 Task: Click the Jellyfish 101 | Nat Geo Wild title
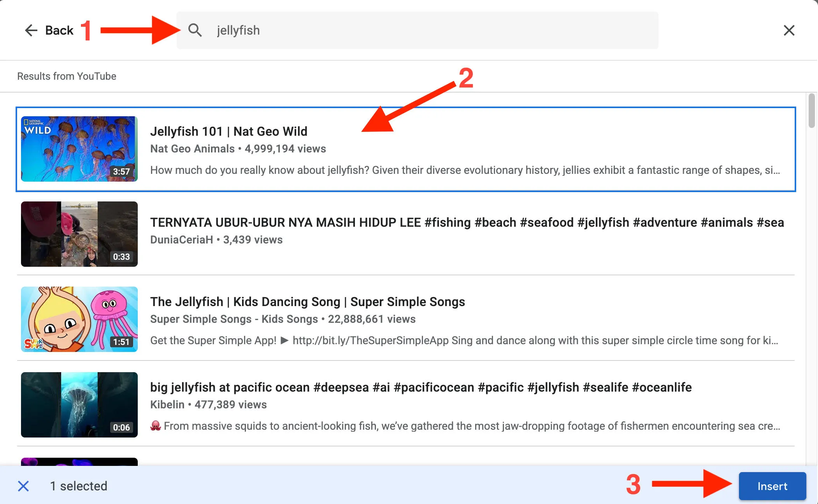click(x=229, y=131)
